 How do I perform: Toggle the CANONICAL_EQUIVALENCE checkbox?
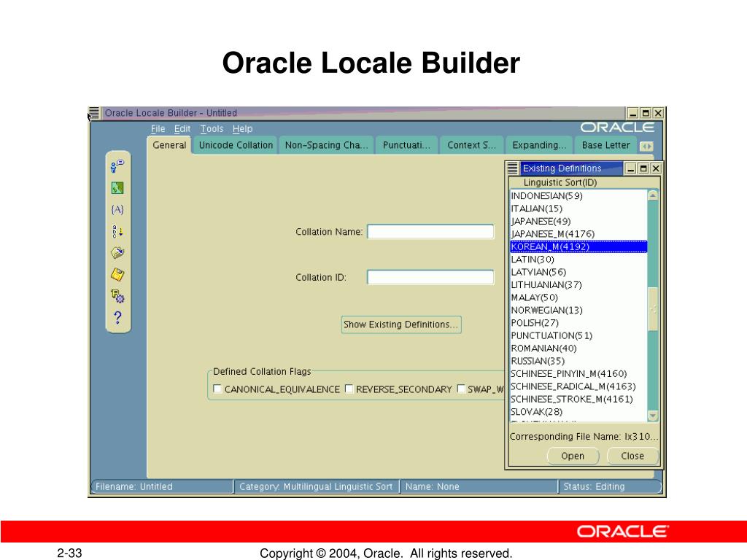217,389
